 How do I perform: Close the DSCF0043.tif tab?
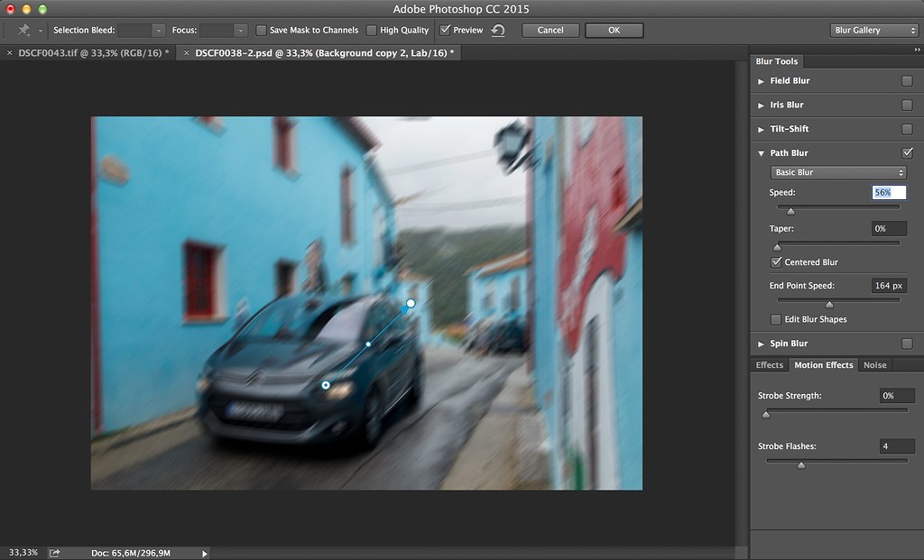pyautogui.click(x=9, y=53)
